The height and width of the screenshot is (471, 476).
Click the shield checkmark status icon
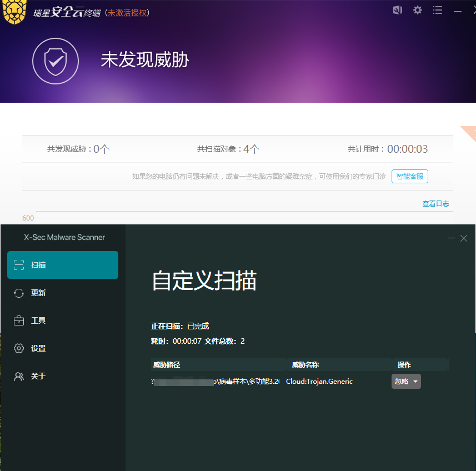point(56,61)
